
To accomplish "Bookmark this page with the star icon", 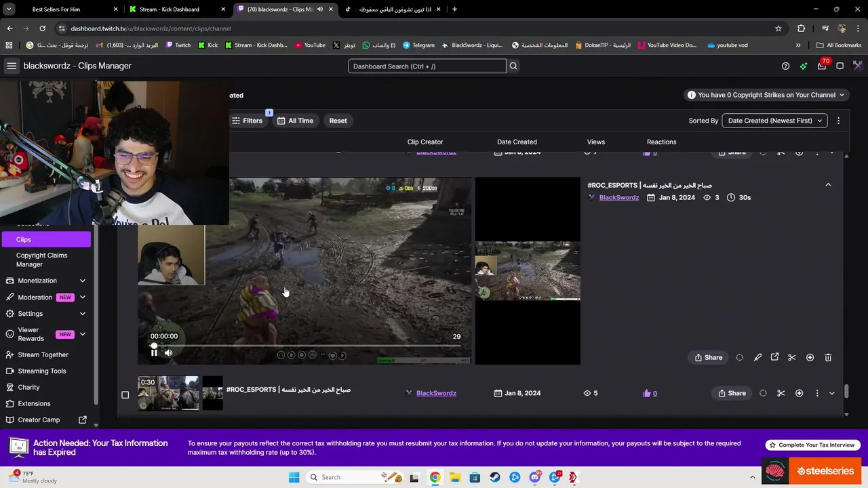I will click(x=778, y=28).
